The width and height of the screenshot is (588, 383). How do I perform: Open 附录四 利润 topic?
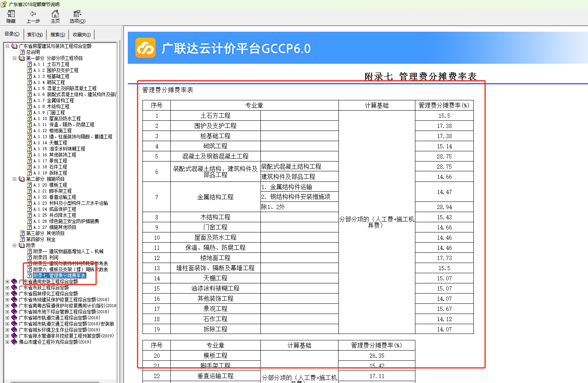pyautogui.click(x=46, y=257)
